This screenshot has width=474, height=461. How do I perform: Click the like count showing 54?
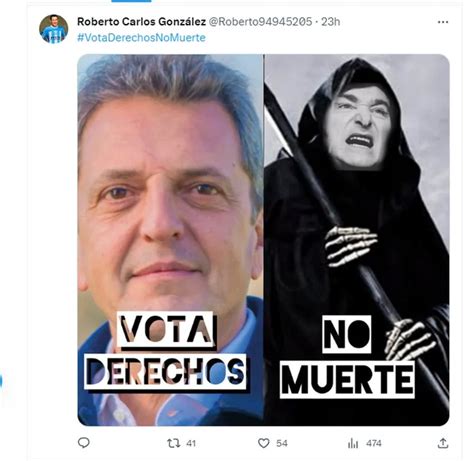click(x=282, y=443)
